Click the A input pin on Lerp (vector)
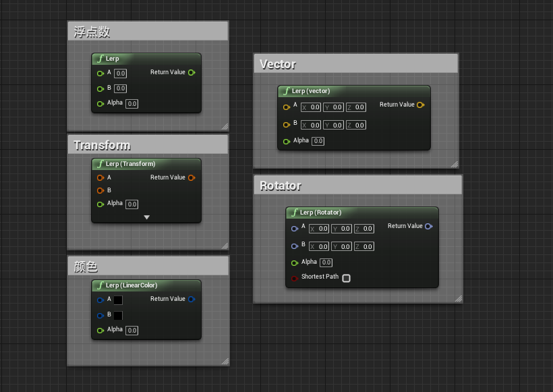The width and height of the screenshot is (553, 392). point(287,107)
